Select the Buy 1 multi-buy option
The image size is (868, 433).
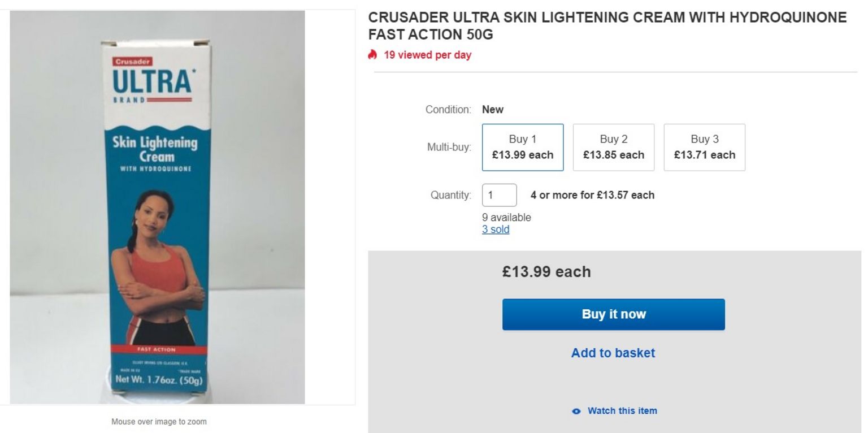523,147
